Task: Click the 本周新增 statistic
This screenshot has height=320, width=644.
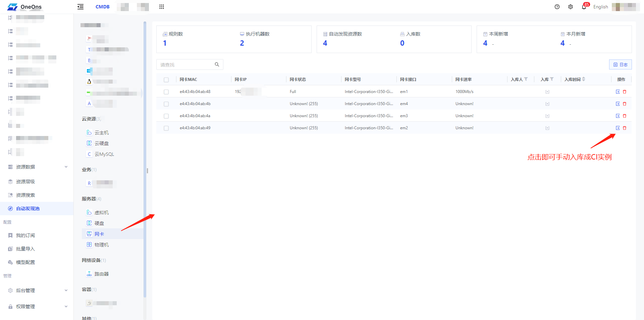Action: [495, 39]
